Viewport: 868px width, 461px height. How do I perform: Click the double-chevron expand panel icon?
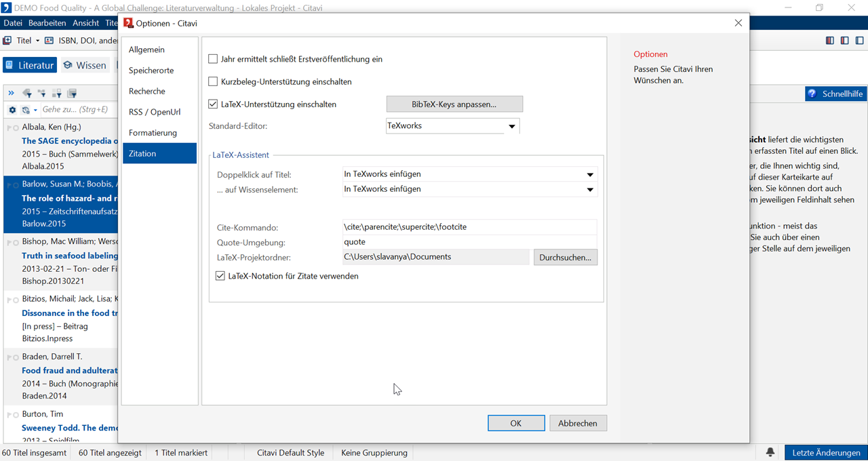coord(11,93)
